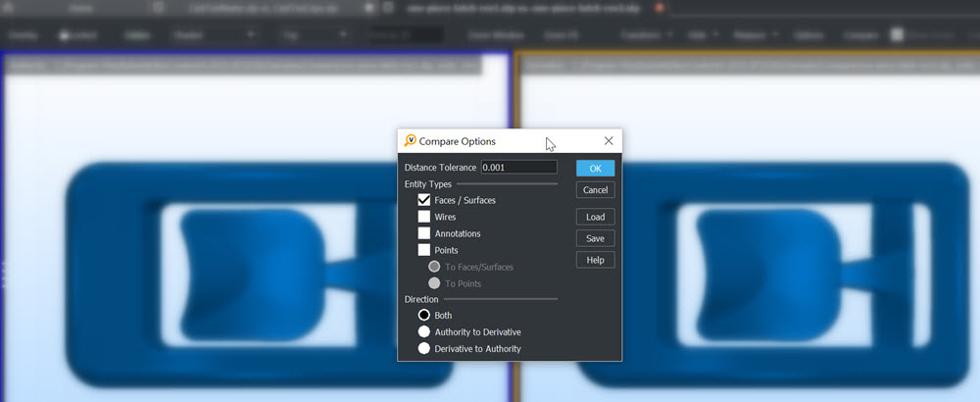The width and height of the screenshot is (980, 402).
Task: Close the active file tab via orange icon
Action: (659, 7)
